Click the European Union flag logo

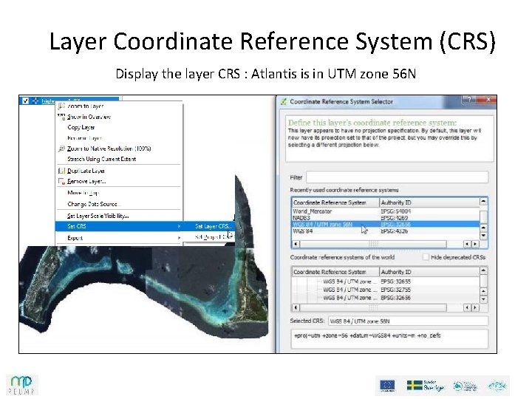pos(387,386)
